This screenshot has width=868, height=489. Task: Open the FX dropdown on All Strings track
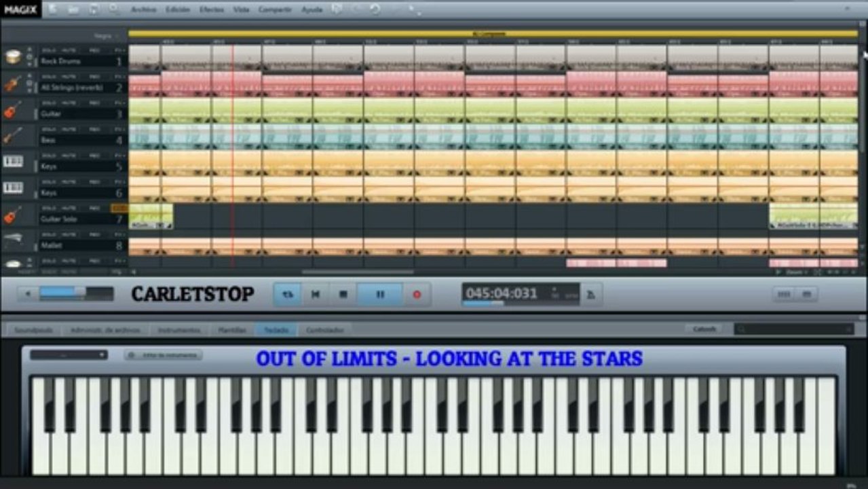click(119, 77)
